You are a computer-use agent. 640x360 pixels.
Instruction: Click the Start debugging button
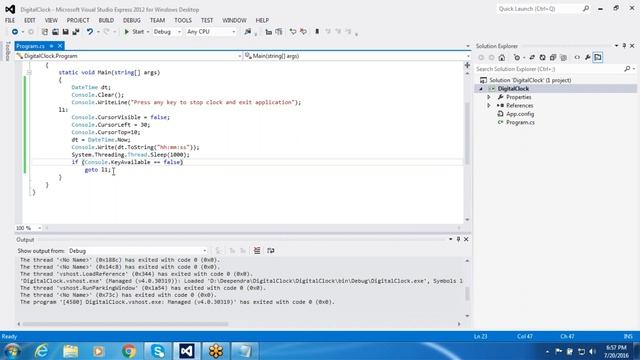[x=134, y=32]
